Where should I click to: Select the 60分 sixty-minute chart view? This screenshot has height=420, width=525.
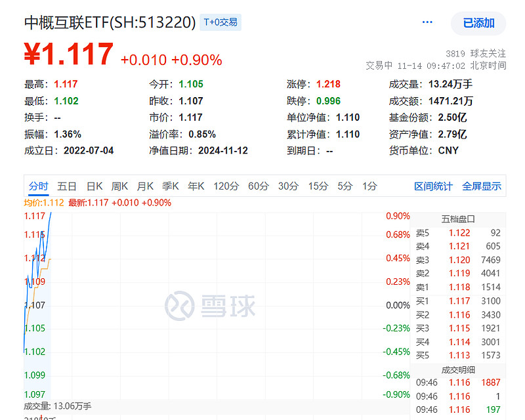click(x=257, y=186)
